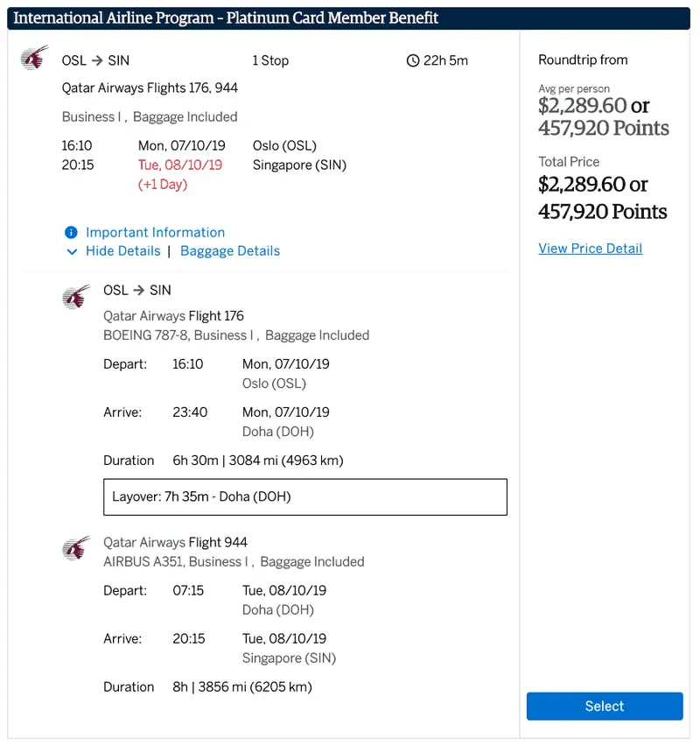Click the Qatar Airways logo for Flight 176
Image resolution: width=700 pixels, height=746 pixels.
(76, 298)
